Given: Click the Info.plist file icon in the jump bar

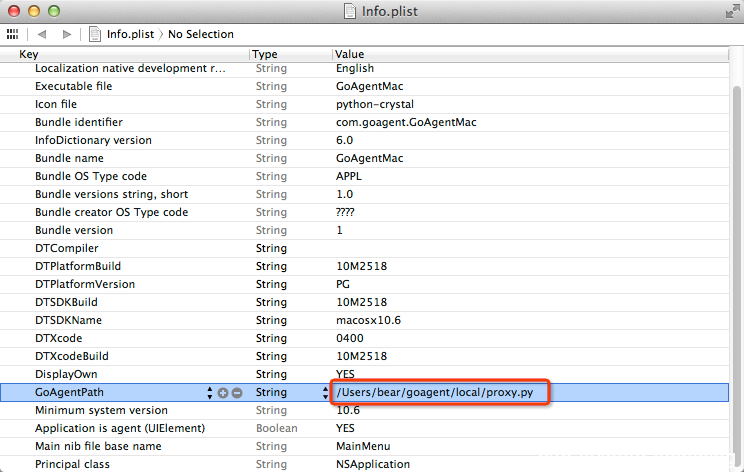Looking at the screenshot, I should coord(95,34).
